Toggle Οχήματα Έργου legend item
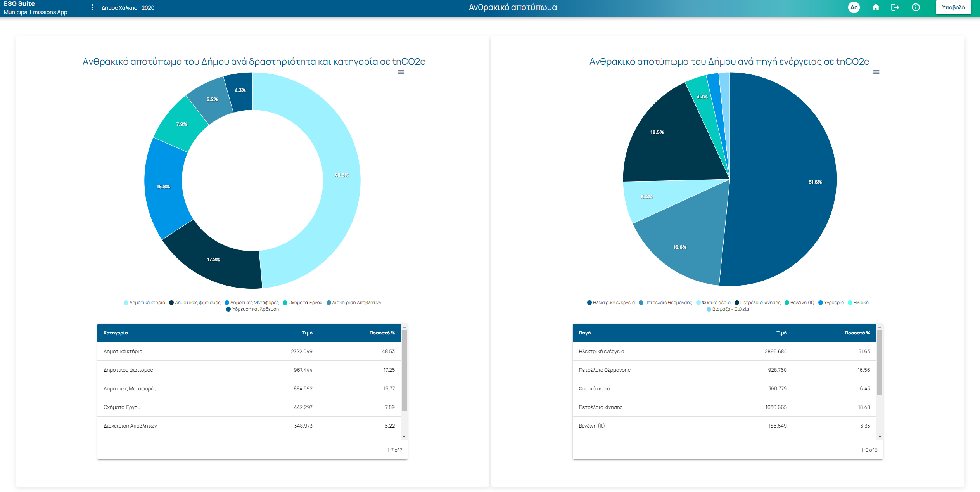Viewport: 980px width, 492px height. click(302, 303)
